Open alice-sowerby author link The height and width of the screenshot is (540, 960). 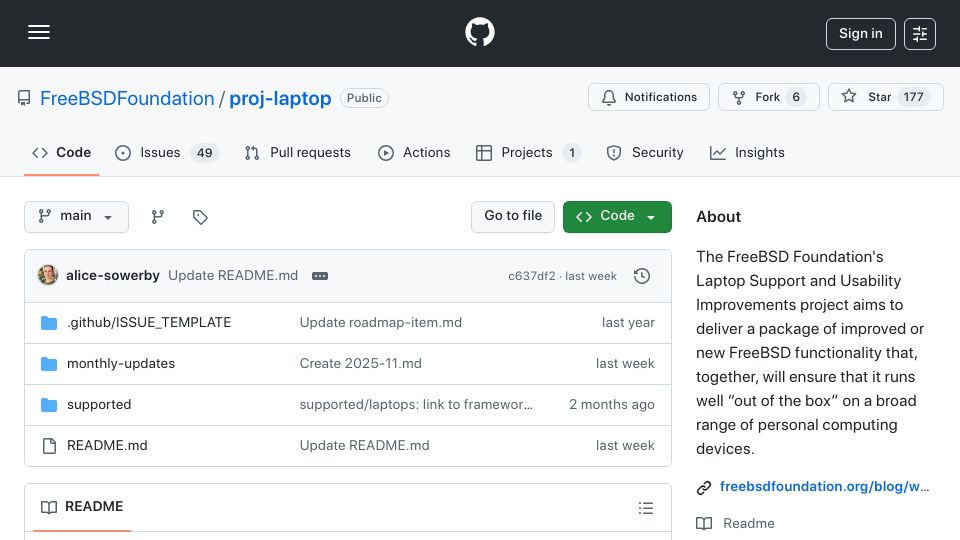113,276
